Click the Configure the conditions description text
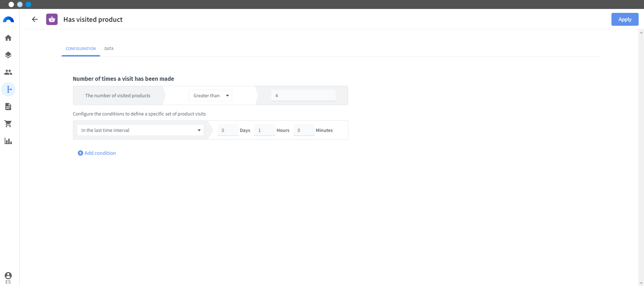644x286 pixels. pos(139,114)
